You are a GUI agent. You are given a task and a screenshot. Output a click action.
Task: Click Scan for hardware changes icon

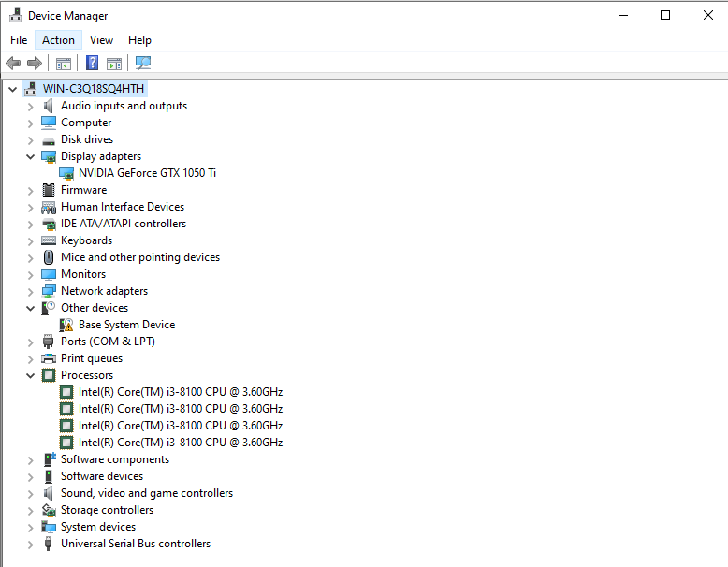click(x=143, y=63)
